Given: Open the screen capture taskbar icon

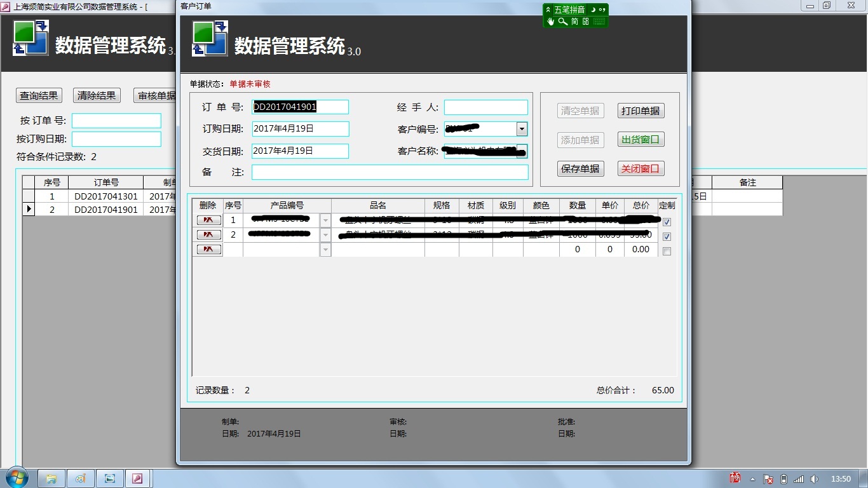Looking at the screenshot, I should point(110,478).
